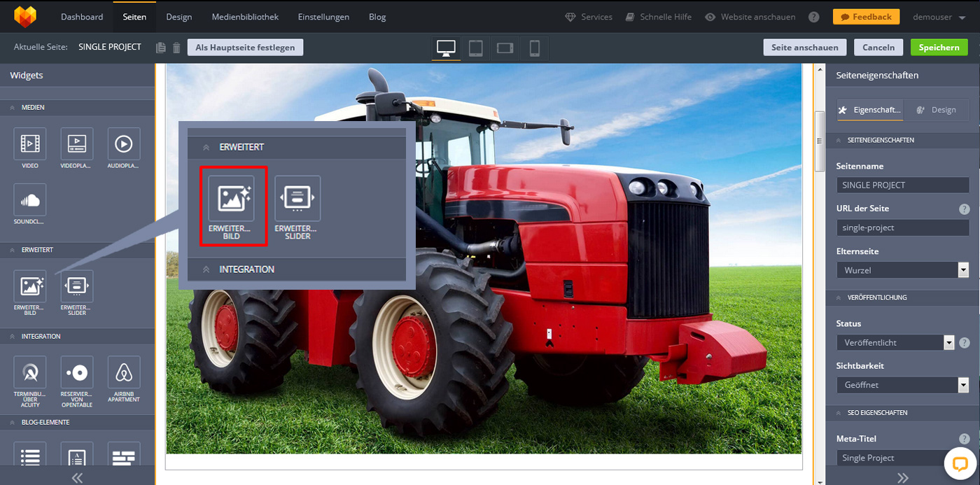
Task: Select the Video widget icon
Action: pyautogui.click(x=29, y=144)
